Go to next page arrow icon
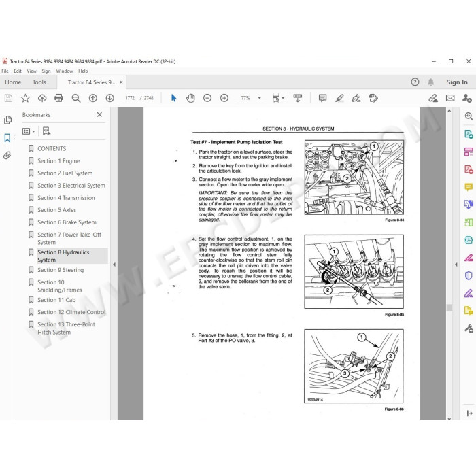The image size is (476, 476). pyautogui.click(x=110, y=98)
